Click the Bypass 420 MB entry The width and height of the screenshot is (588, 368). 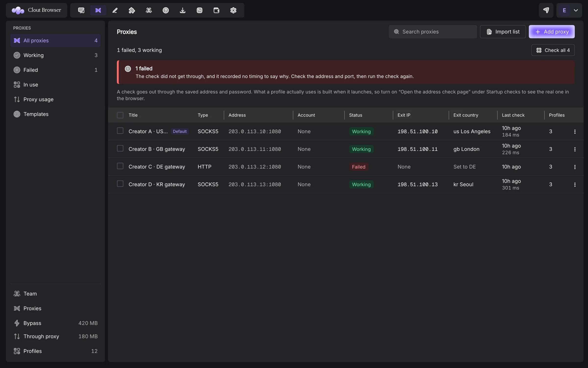point(55,323)
